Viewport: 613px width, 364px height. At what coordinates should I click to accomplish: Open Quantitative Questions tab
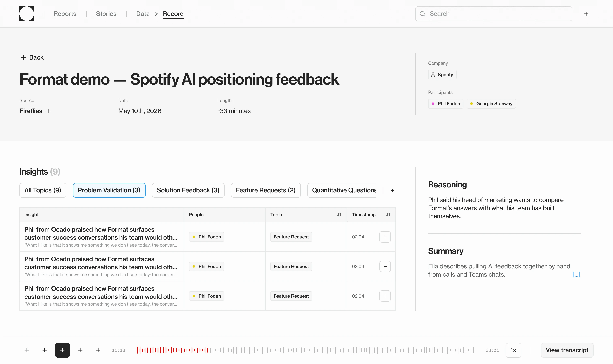point(342,190)
